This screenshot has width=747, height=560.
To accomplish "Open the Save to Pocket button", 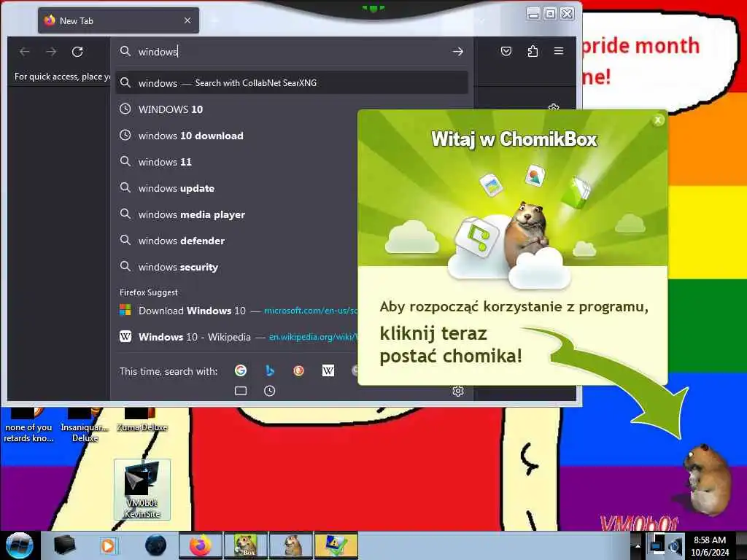I will [x=506, y=51].
